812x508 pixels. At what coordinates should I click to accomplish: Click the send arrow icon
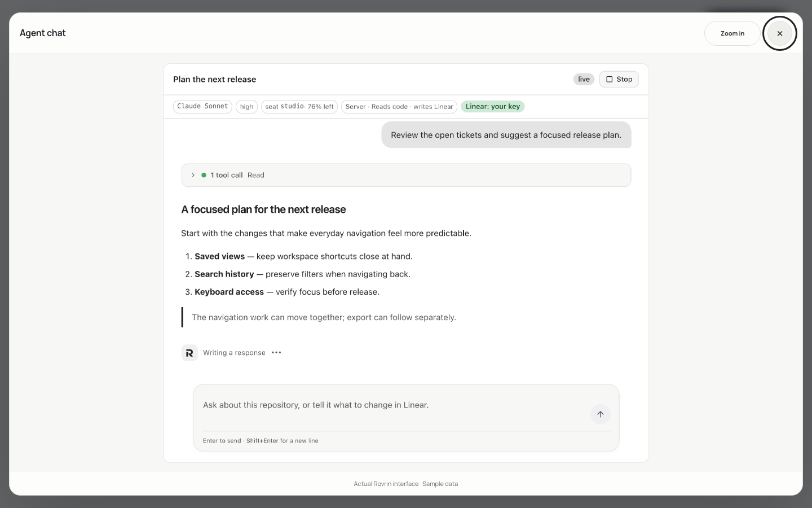coord(601,414)
